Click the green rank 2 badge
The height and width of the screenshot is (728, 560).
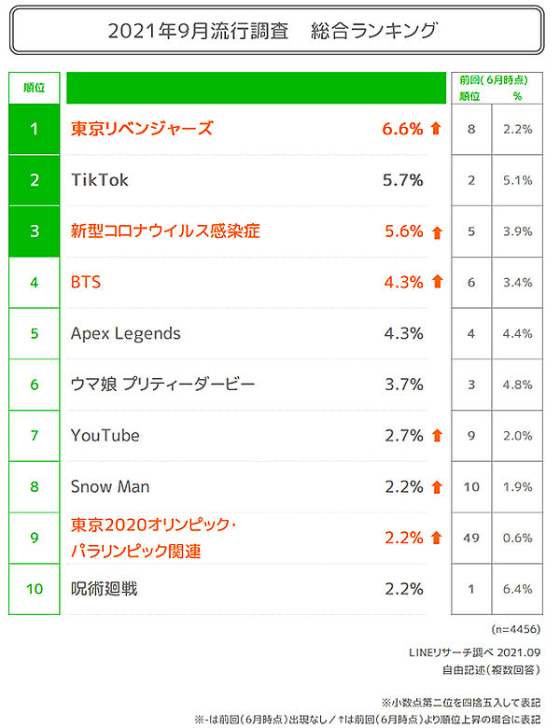tap(35, 180)
